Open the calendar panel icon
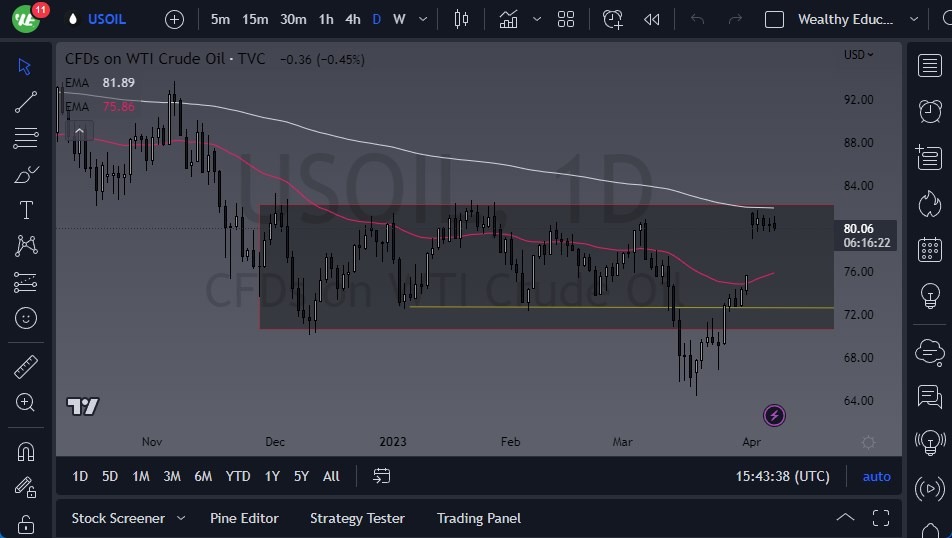The height and width of the screenshot is (538, 952). (929, 249)
